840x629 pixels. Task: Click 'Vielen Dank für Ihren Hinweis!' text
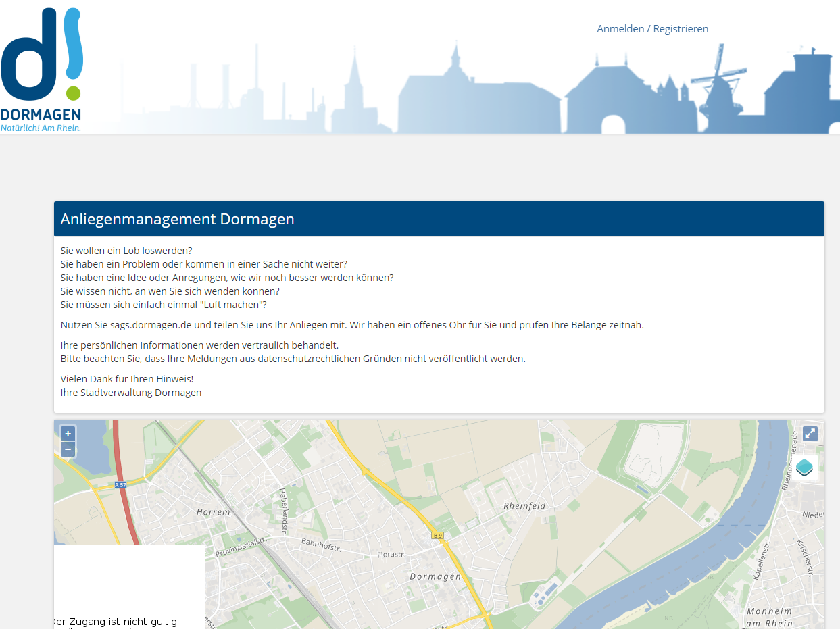(x=127, y=379)
